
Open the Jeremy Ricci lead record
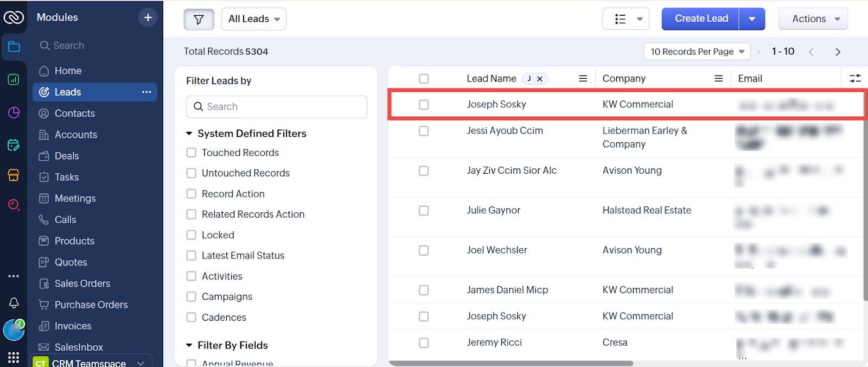(x=494, y=343)
